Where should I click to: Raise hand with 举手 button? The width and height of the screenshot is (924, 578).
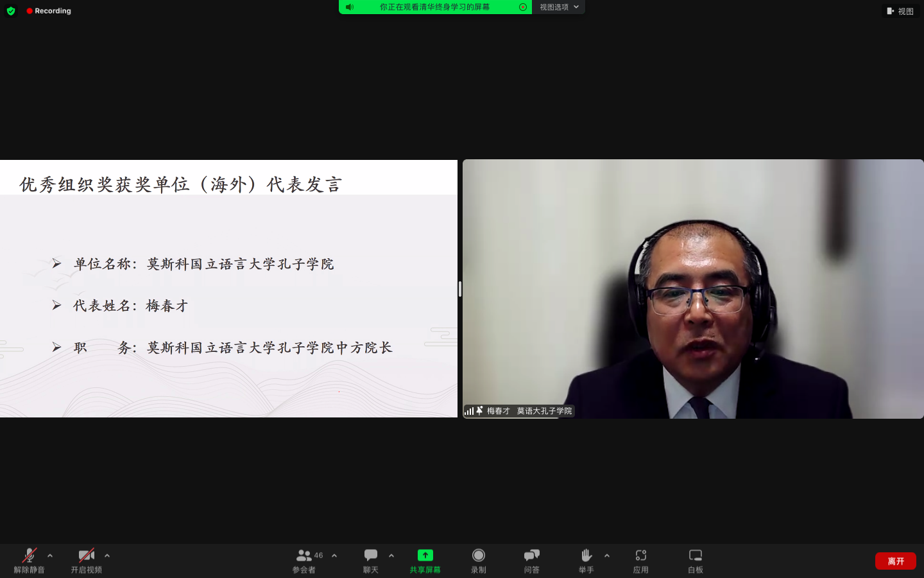coord(586,561)
